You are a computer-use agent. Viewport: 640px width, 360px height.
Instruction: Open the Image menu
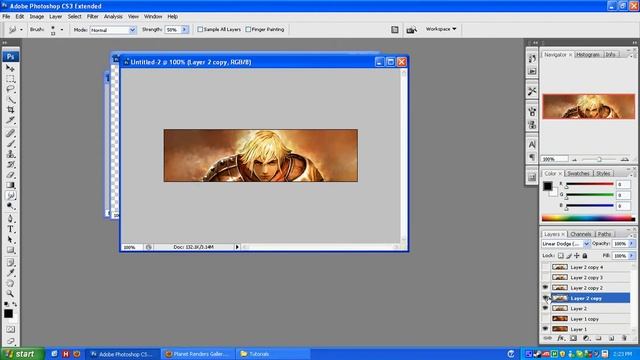[x=36, y=16]
